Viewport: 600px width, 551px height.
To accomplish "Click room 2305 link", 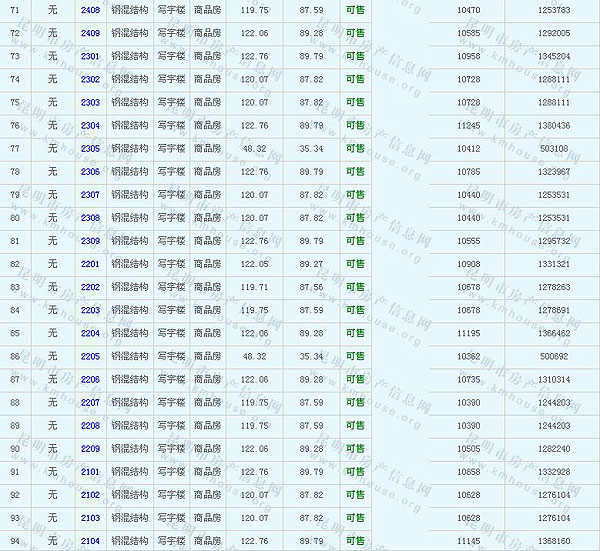I will [90, 148].
